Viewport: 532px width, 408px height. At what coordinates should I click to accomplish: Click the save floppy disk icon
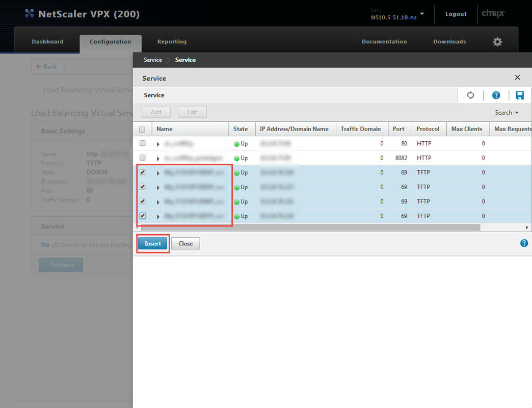(x=520, y=95)
